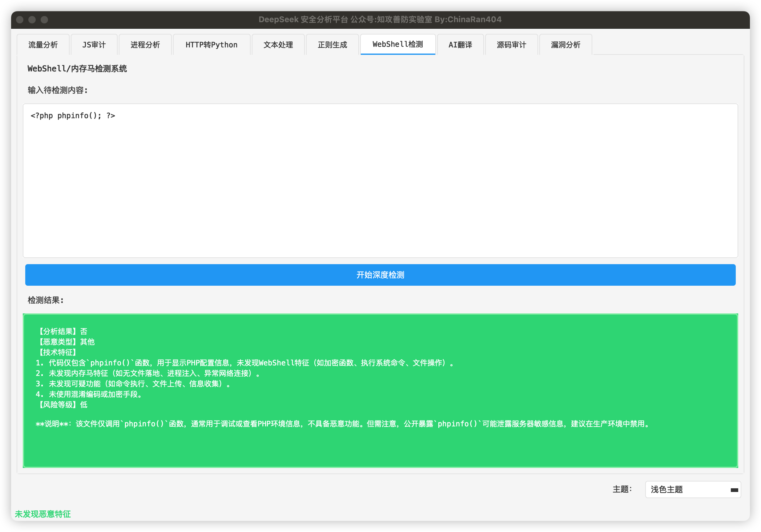Select the WebShell检测 tab
761x532 pixels.
397,44
